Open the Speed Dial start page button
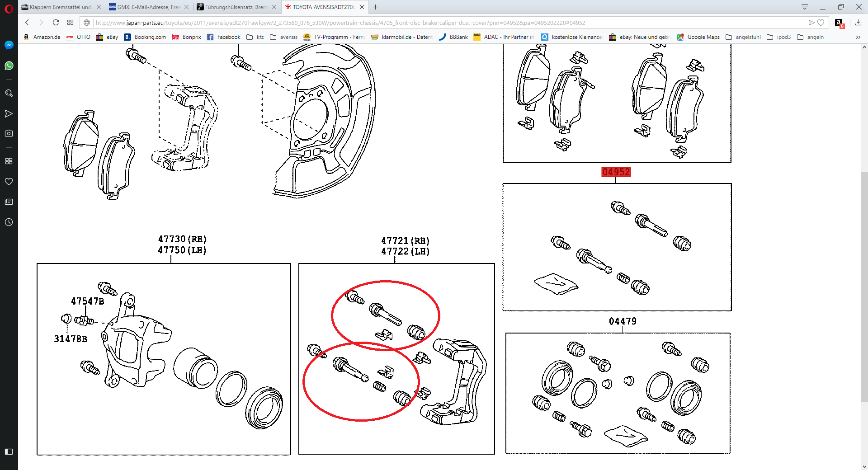This screenshot has width=868, height=470. pos(70,23)
